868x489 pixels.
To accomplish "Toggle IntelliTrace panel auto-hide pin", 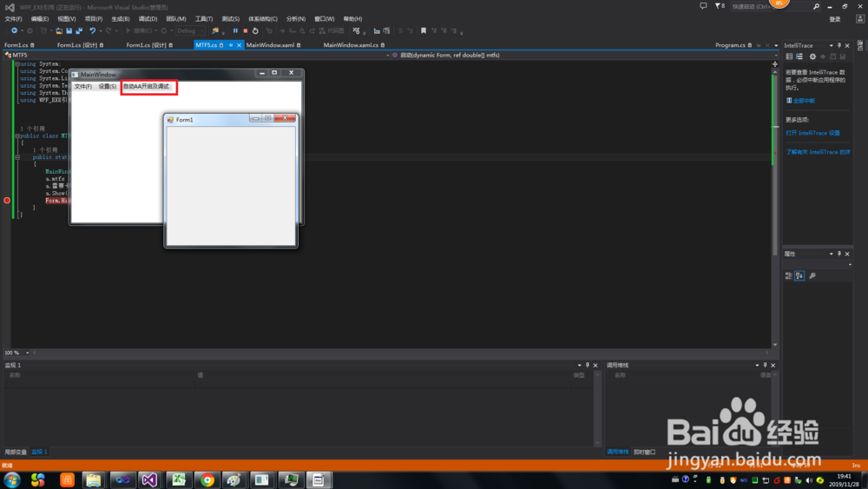I will tap(839, 45).
